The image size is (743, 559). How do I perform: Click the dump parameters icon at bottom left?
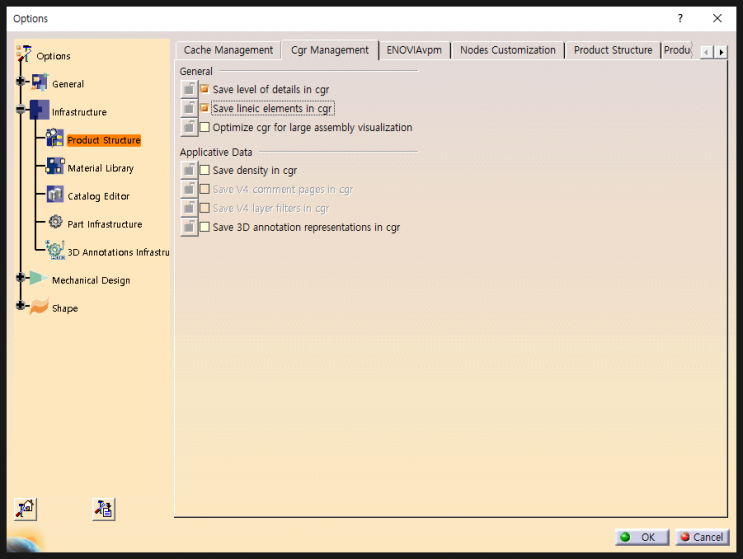(104, 509)
